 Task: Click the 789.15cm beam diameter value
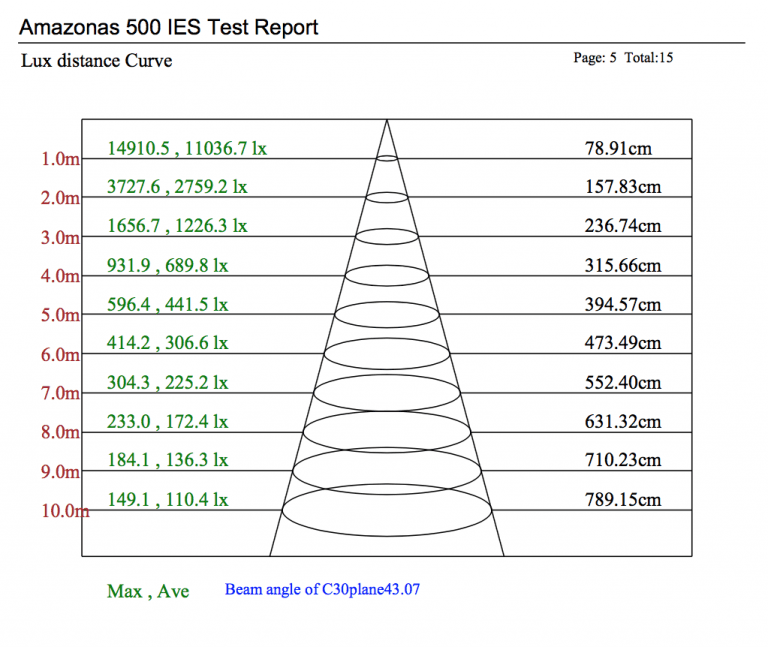point(622,499)
